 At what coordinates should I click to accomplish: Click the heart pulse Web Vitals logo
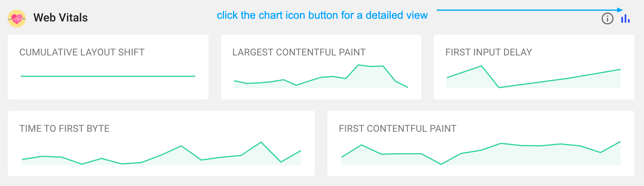17,18
